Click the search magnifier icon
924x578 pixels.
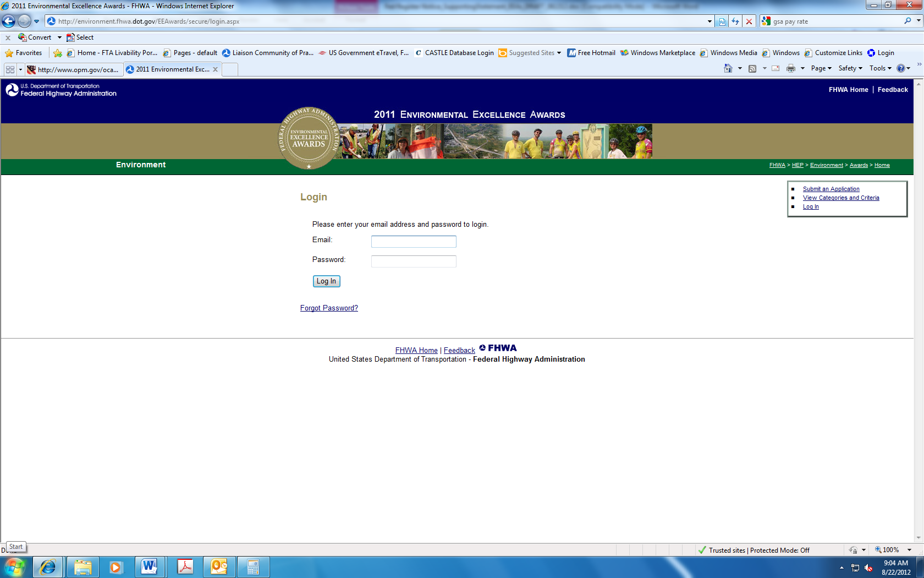click(908, 21)
